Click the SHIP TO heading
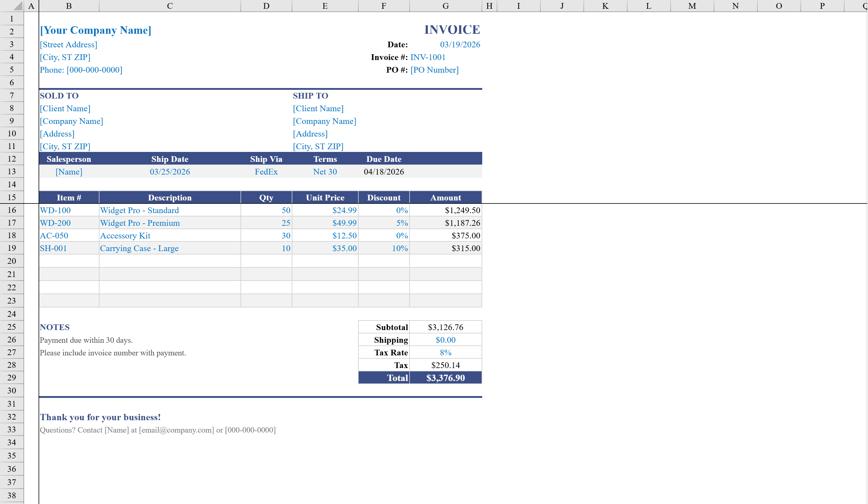Viewport: 868px width, 504px height. pyautogui.click(x=310, y=96)
